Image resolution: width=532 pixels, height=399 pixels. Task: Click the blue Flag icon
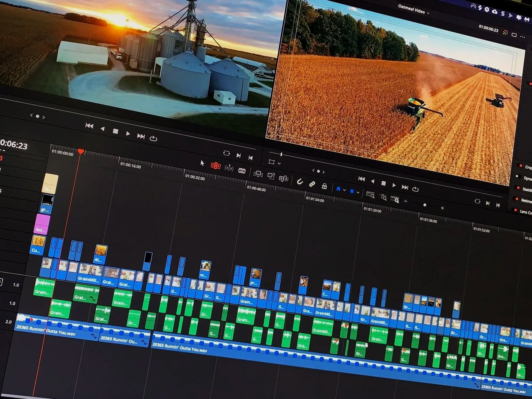338,189
